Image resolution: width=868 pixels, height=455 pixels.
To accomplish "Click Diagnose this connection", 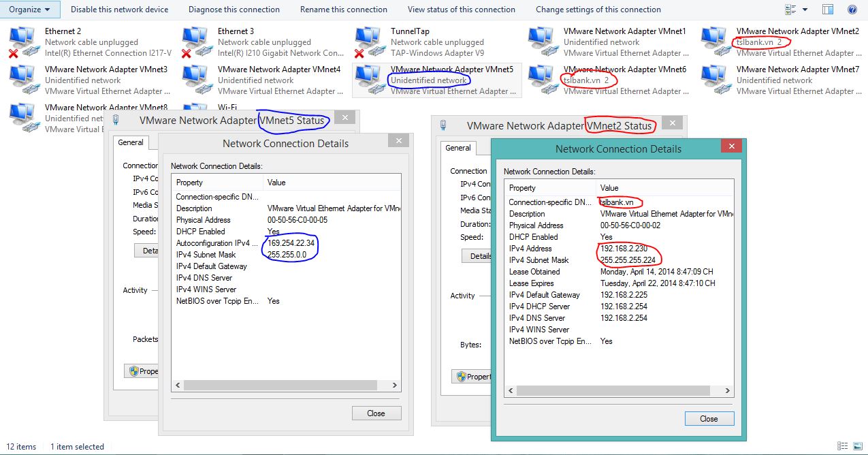I will [234, 10].
